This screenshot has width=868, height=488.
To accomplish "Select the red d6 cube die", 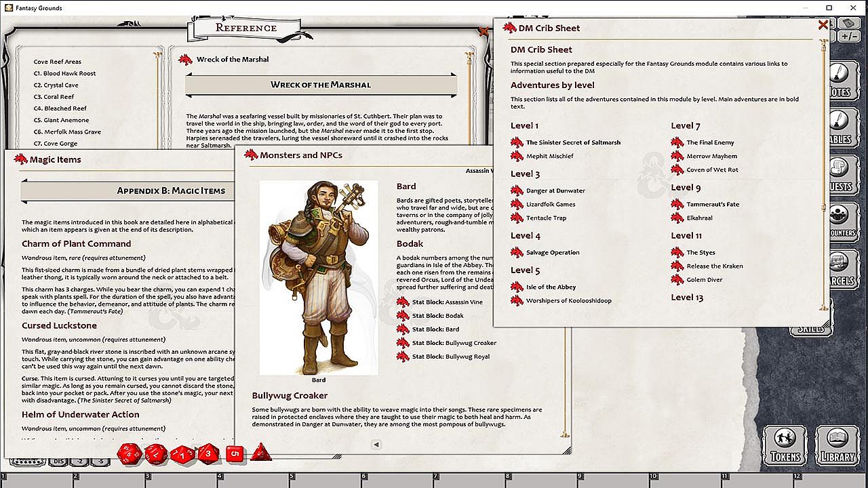I will (235, 453).
